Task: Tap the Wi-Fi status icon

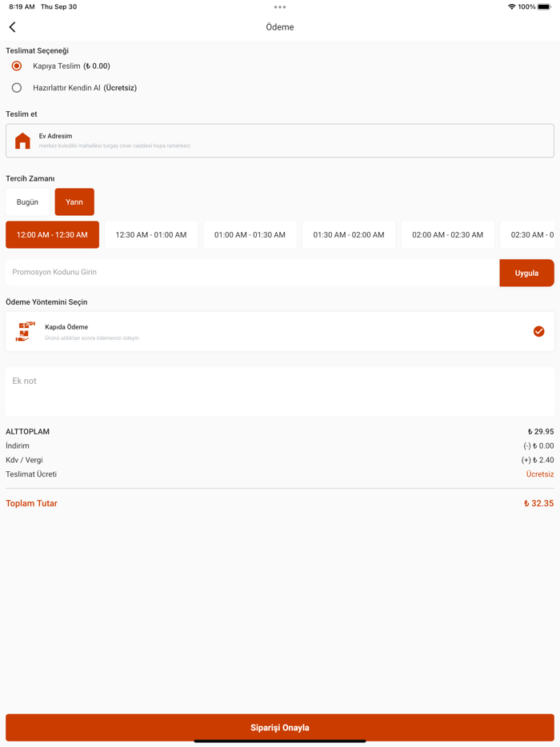Action: [x=511, y=6]
